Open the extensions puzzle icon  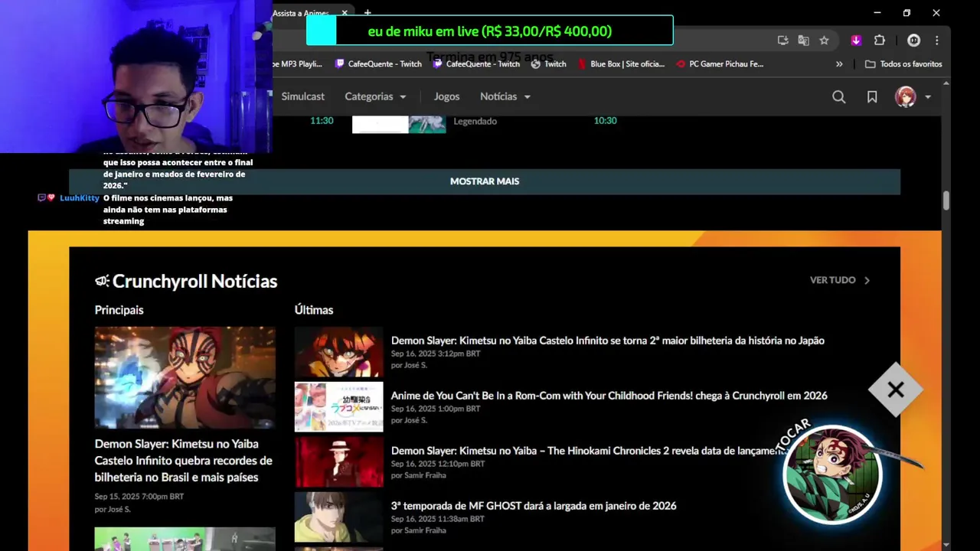879,41
